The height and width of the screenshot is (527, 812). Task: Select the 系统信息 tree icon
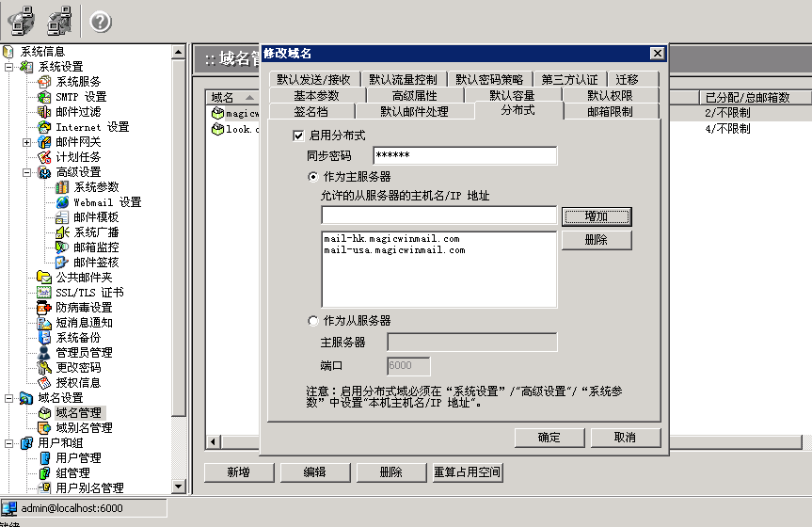coord(8,52)
